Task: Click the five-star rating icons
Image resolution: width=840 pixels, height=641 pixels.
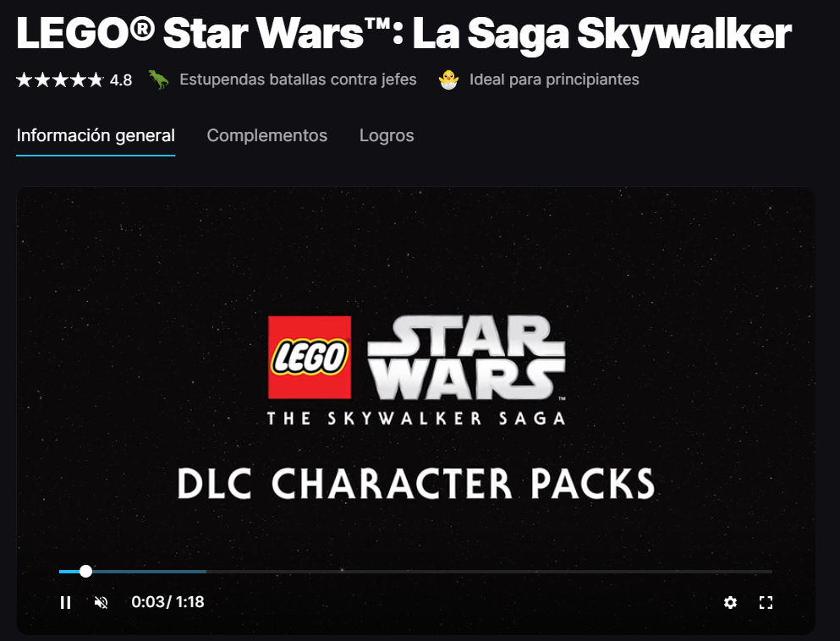Action: pyautogui.click(x=59, y=79)
